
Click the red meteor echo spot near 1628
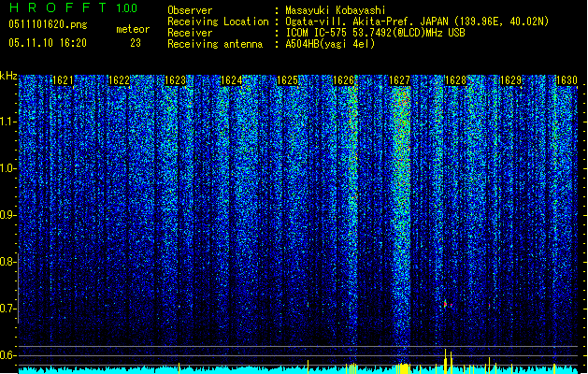(x=446, y=304)
